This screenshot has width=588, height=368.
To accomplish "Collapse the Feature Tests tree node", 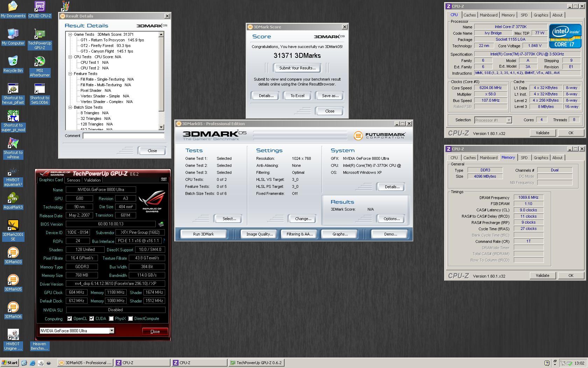I will pyautogui.click(x=70, y=74).
